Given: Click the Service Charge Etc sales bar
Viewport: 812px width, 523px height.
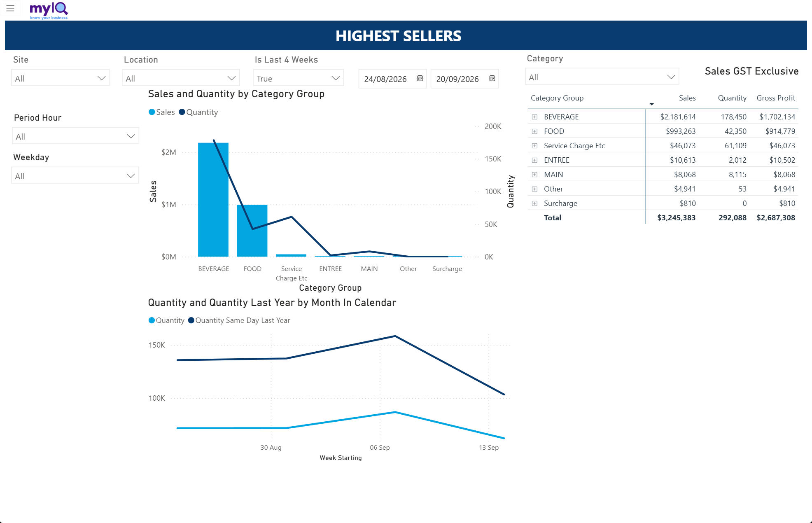Looking at the screenshot, I should pyautogui.click(x=291, y=256).
